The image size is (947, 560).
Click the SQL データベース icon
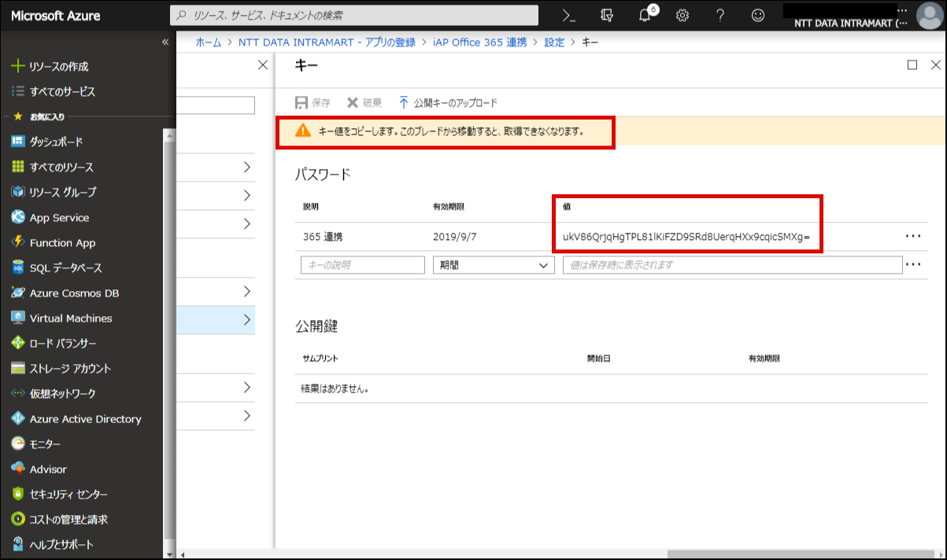(x=17, y=268)
